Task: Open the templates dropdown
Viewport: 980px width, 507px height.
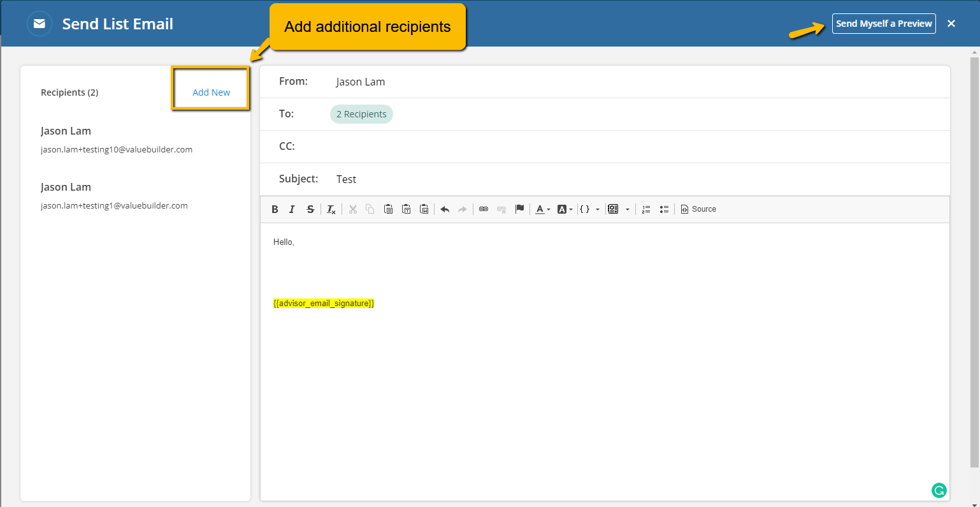Action: [x=619, y=209]
